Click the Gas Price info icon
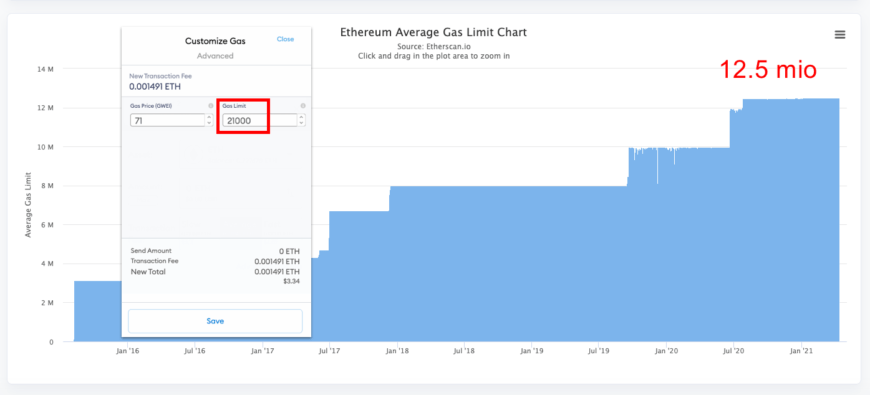The height and width of the screenshot is (395, 870). 210,106
